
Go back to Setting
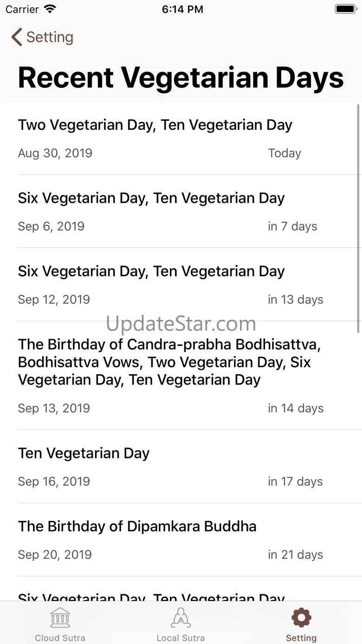42,37
